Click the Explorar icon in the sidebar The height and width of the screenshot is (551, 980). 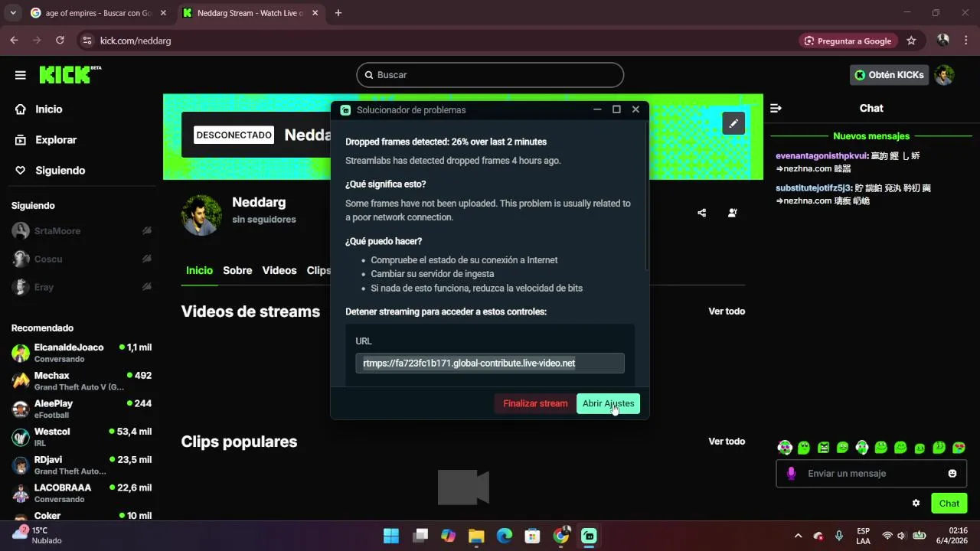pyautogui.click(x=21, y=140)
